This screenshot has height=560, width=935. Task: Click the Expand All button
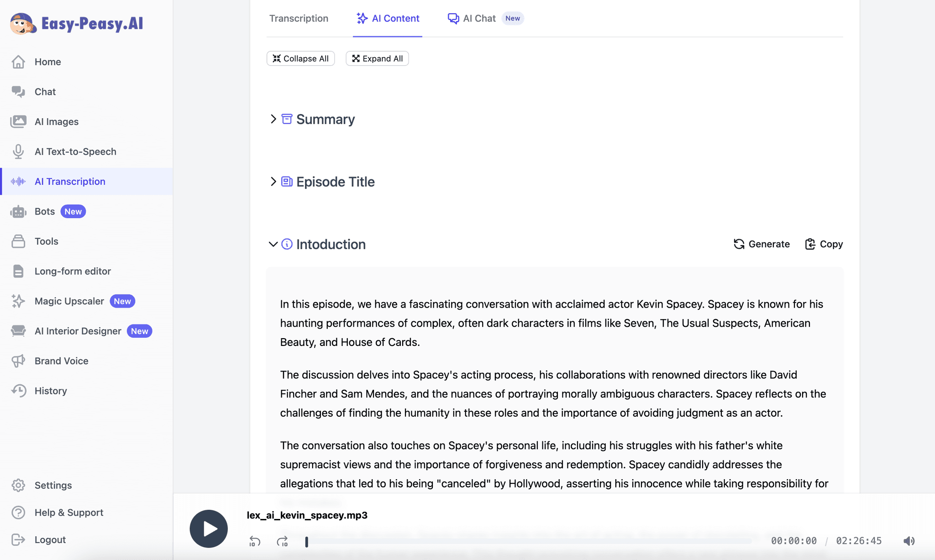pyautogui.click(x=377, y=58)
